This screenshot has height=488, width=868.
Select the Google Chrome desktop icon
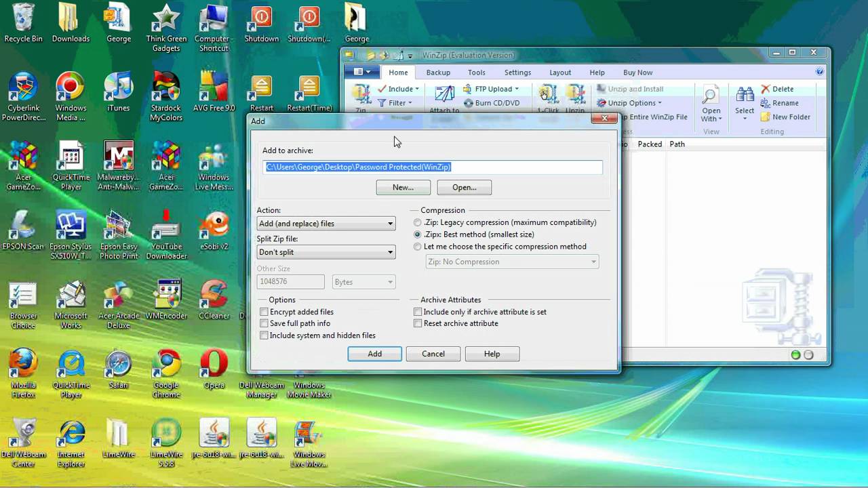(x=166, y=373)
